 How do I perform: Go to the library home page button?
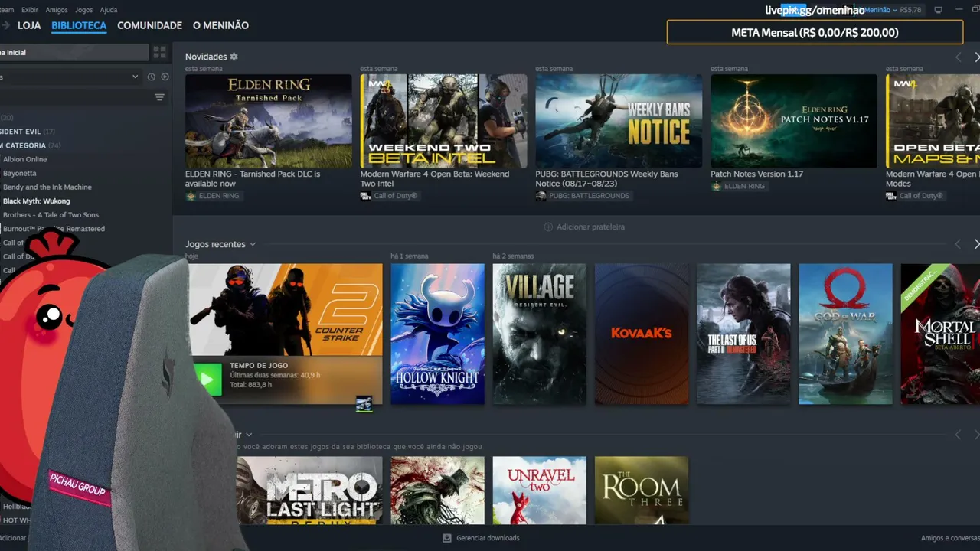coord(74,52)
